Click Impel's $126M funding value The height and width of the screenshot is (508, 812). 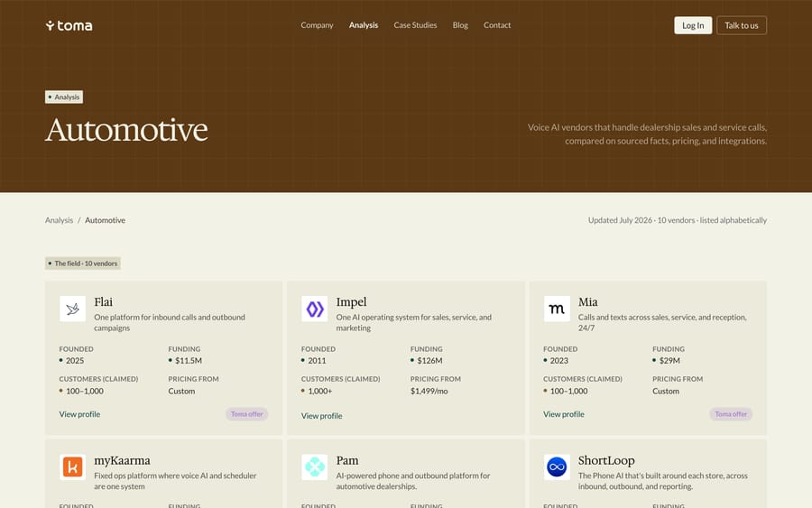click(429, 360)
